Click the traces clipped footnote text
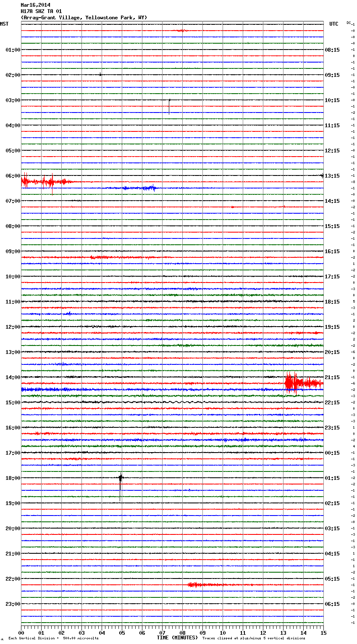This screenshot has height=644, width=357. coord(254,638)
